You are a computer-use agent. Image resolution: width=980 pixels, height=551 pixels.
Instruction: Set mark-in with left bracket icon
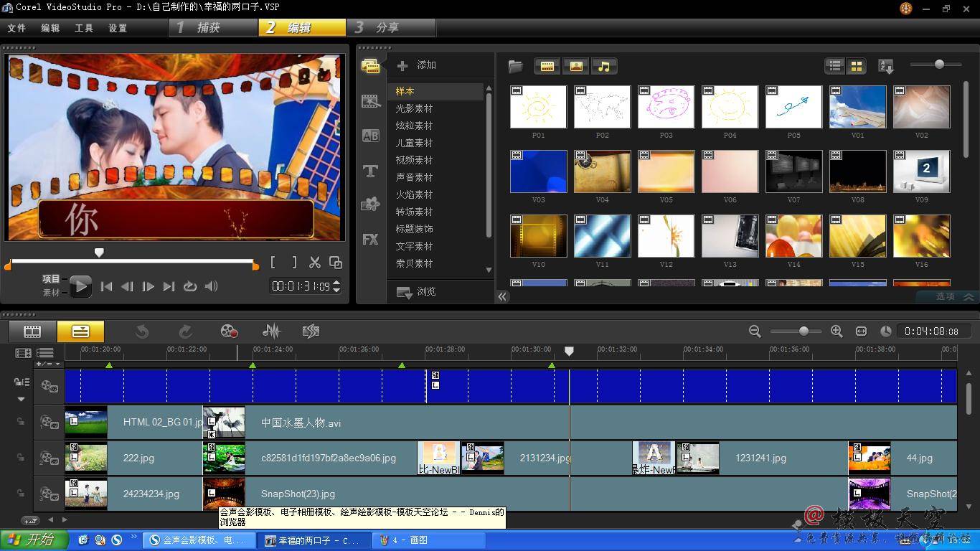pos(273,263)
